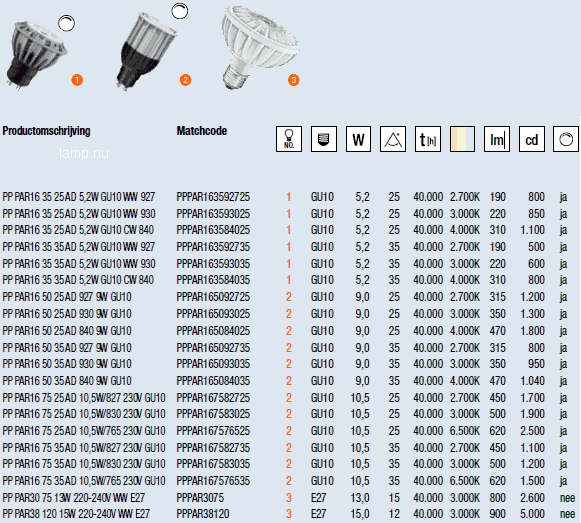Click the lamp base socket column icon
581x523 pixels.
(324, 139)
